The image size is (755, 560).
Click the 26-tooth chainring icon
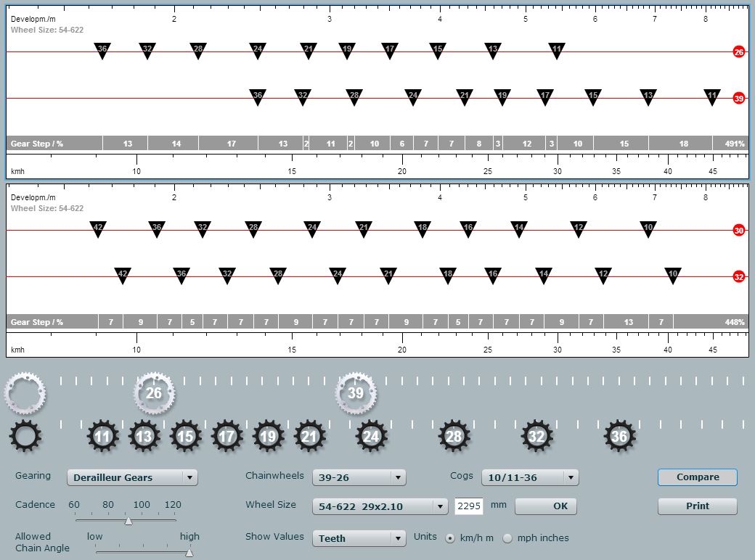154,393
